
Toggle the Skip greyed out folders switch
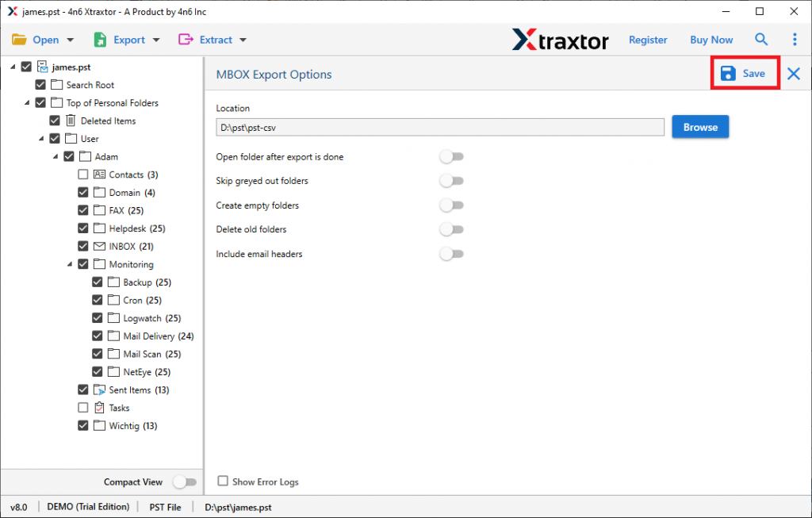pos(452,181)
